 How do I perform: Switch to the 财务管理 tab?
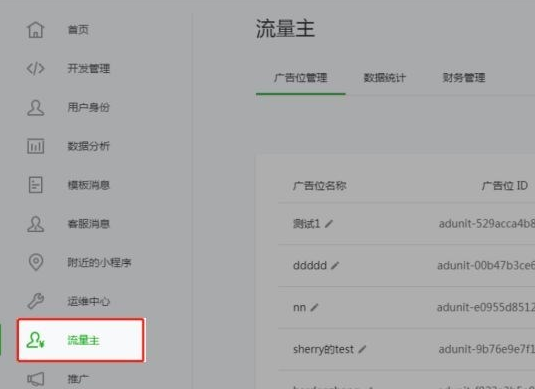[464, 78]
